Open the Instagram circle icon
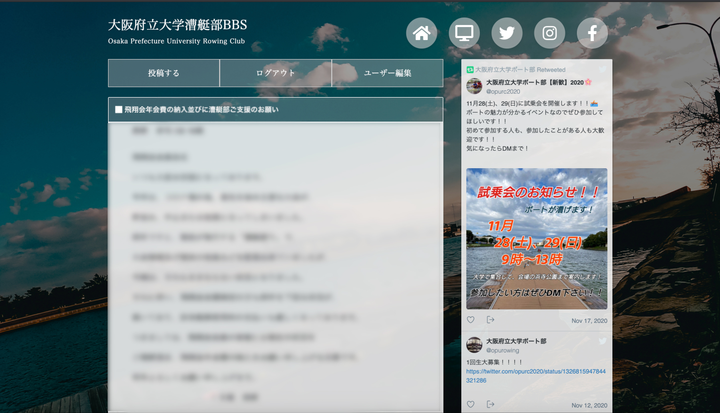The height and width of the screenshot is (413, 720). click(x=550, y=33)
